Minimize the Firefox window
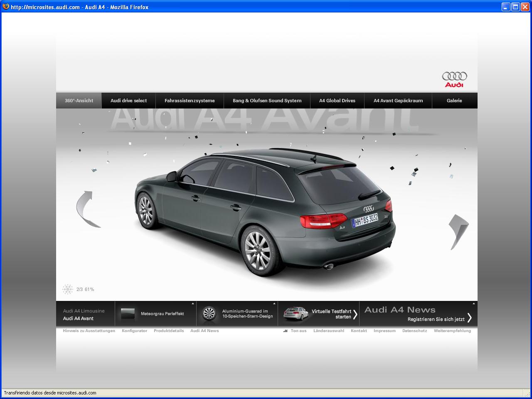The image size is (532, 399). pyautogui.click(x=506, y=7)
